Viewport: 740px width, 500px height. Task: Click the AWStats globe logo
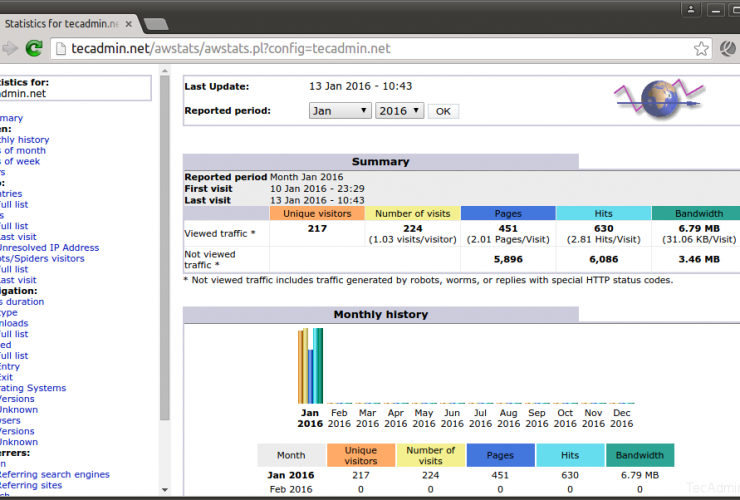658,100
